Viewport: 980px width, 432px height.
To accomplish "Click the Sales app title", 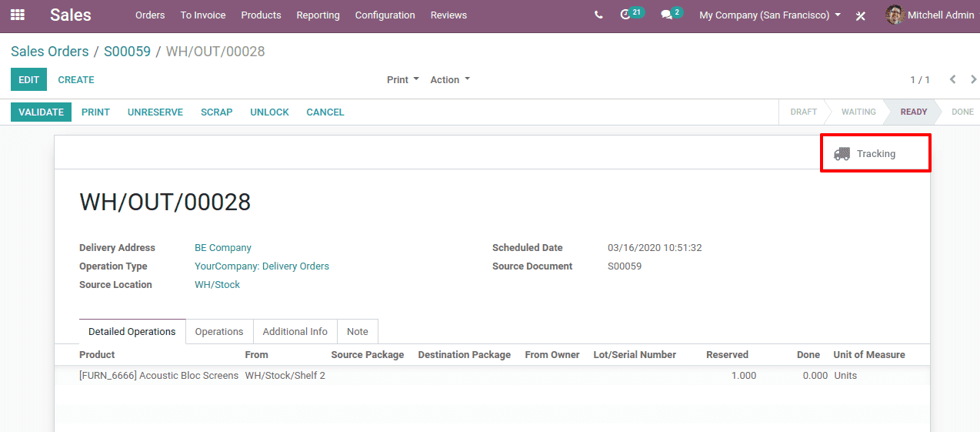I will [x=71, y=15].
